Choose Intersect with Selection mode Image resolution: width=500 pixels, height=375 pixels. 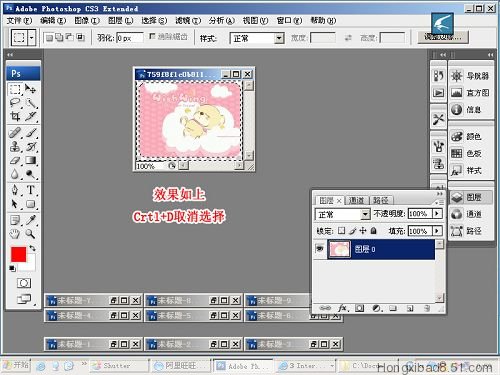[80, 37]
